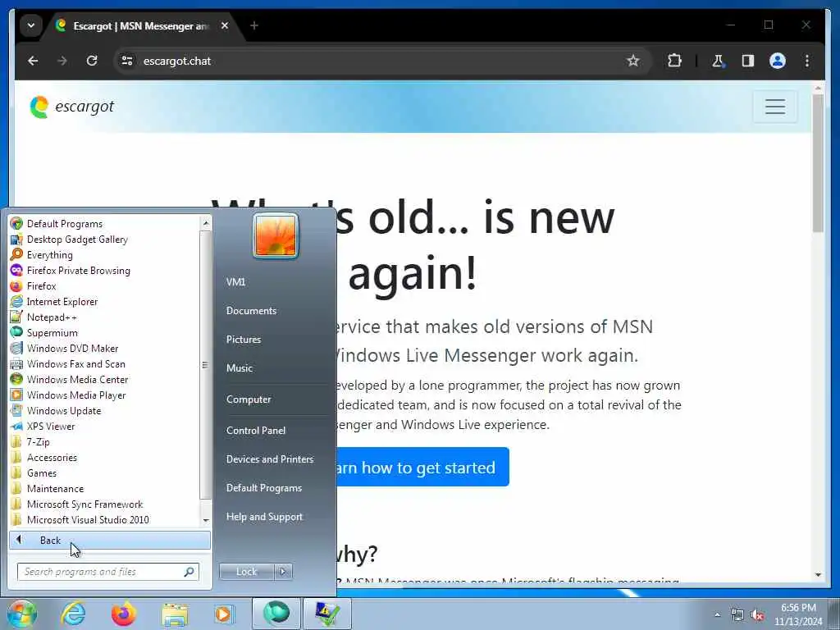
Task: Click the flower user account picture
Action: click(276, 235)
